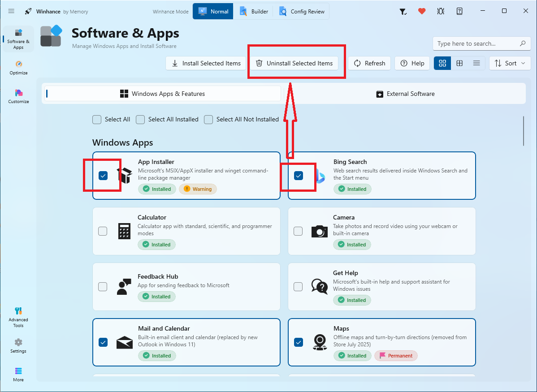Open the Customize sidebar section

pos(18,97)
